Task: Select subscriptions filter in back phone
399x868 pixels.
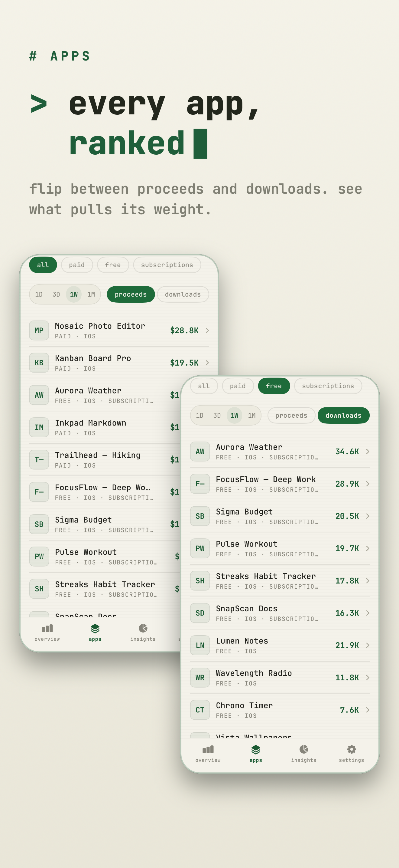Action: click(x=167, y=265)
